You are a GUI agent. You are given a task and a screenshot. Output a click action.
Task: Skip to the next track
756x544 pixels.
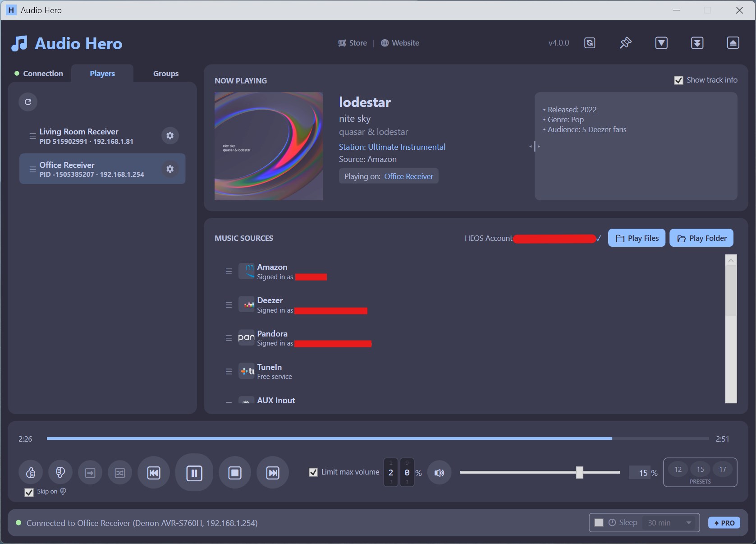[273, 473]
